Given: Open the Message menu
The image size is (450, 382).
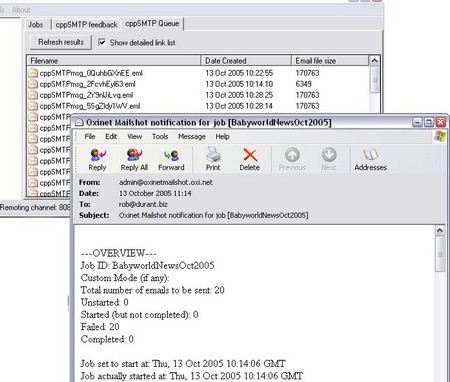Looking at the screenshot, I should click(192, 136).
